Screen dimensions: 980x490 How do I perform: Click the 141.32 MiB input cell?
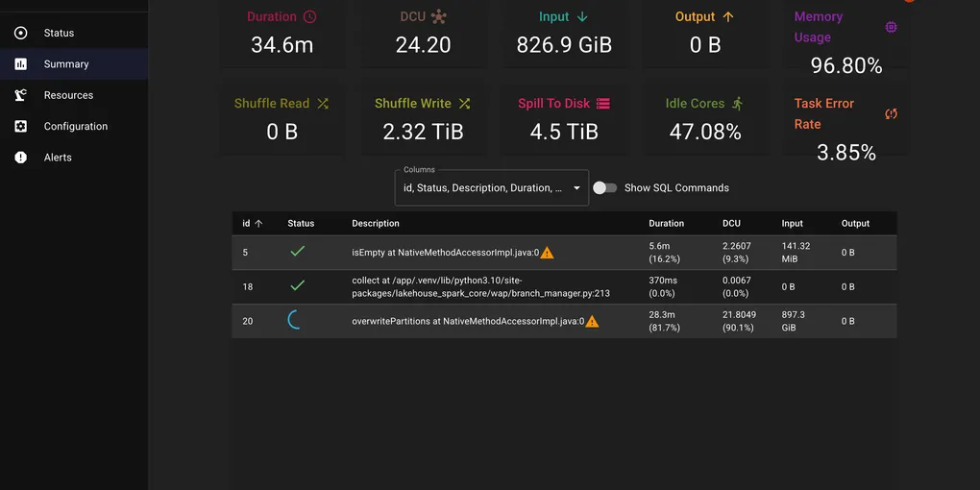796,253
